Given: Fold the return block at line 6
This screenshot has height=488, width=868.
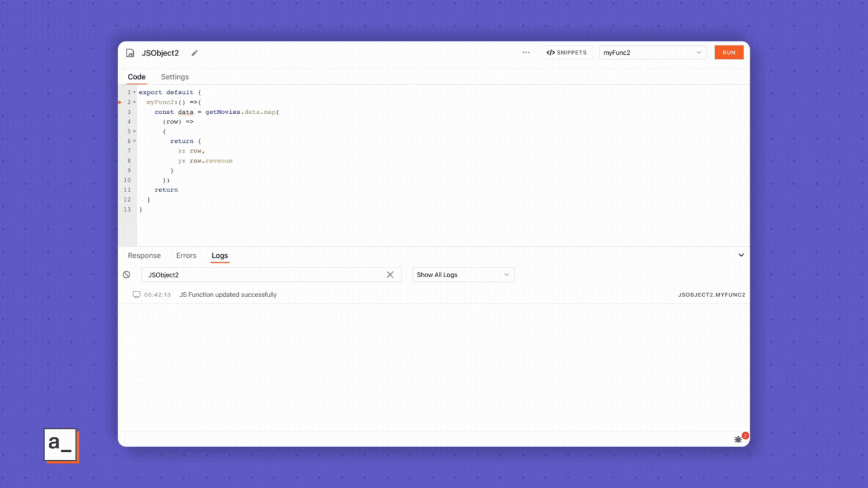Looking at the screenshot, I should tap(134, 141).
